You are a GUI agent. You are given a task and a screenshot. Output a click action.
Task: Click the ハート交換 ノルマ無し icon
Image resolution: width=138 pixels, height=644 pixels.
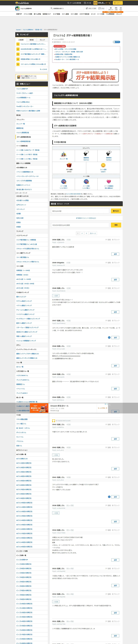point(86,182)
